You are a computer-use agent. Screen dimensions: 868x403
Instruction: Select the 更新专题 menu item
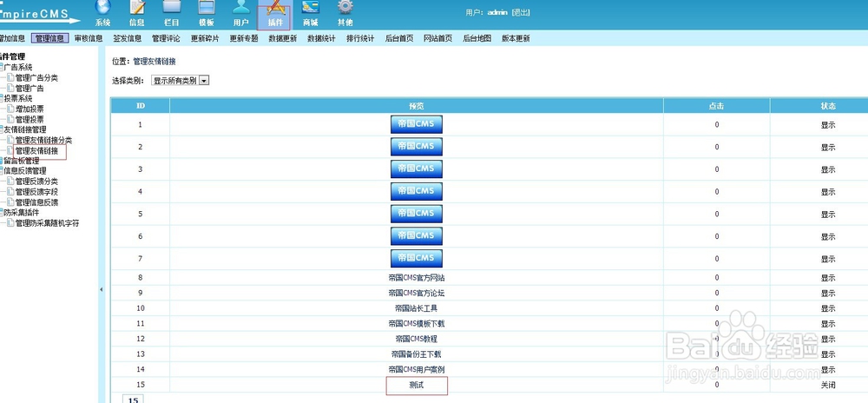coord(244,38)
